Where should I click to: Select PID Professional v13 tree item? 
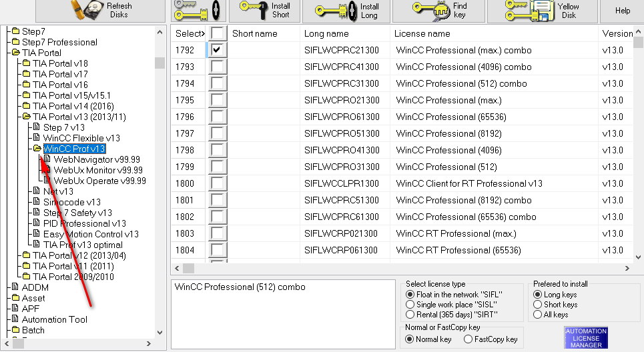[85, 223]
